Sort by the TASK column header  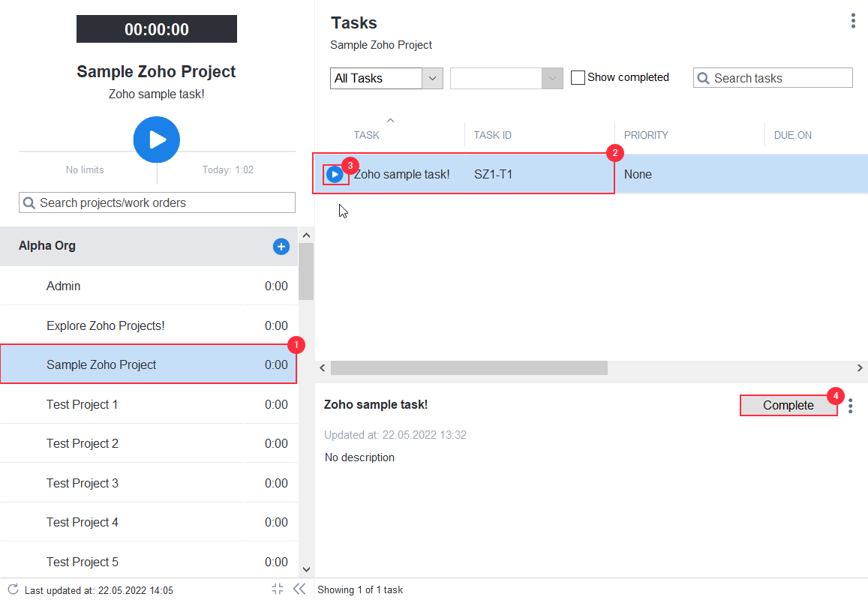(366, 135)
